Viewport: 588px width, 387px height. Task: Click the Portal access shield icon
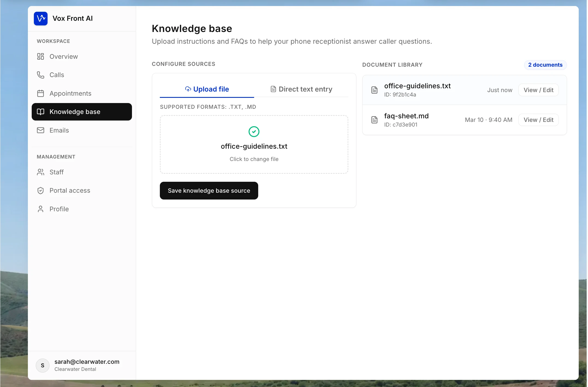coord(40,190)
